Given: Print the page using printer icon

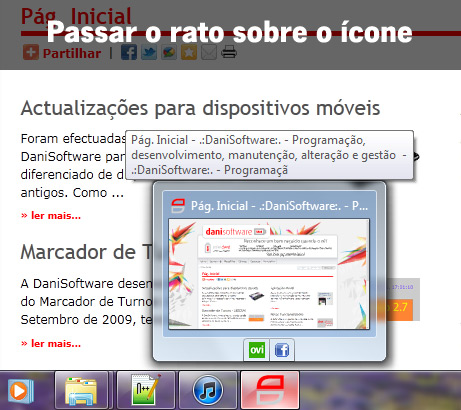Looking at the screenshot, I should pos(229,52).
